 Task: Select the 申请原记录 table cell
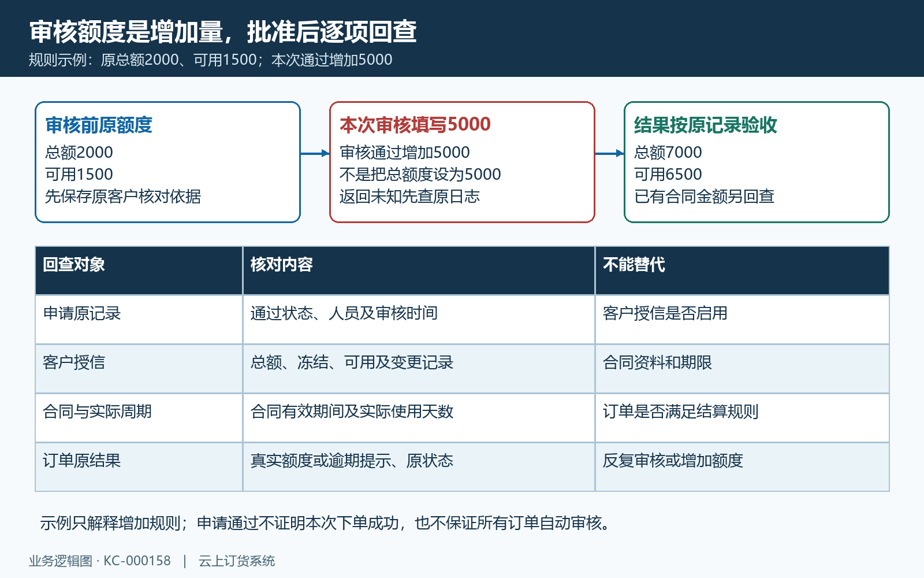tap(139, 320)
